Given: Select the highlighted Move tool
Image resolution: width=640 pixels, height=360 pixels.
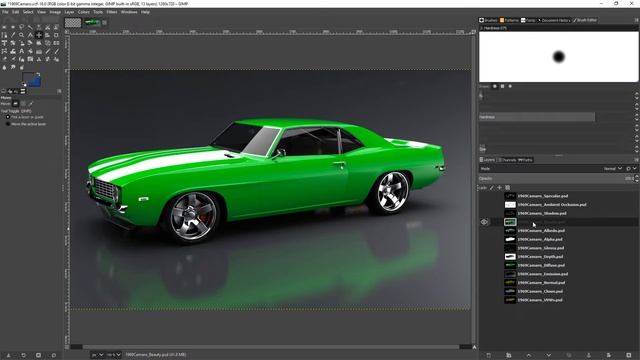Looking at the screenshot, I should [x=39, y=35].
